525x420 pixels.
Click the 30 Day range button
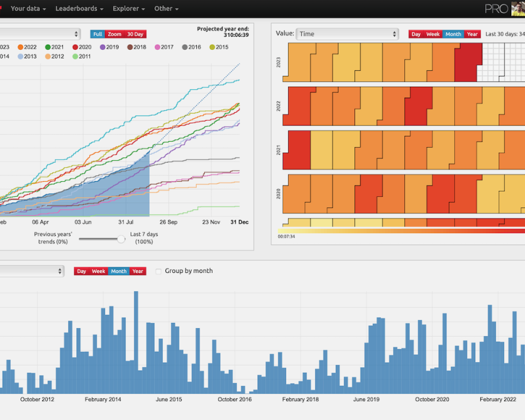[135, 34]
